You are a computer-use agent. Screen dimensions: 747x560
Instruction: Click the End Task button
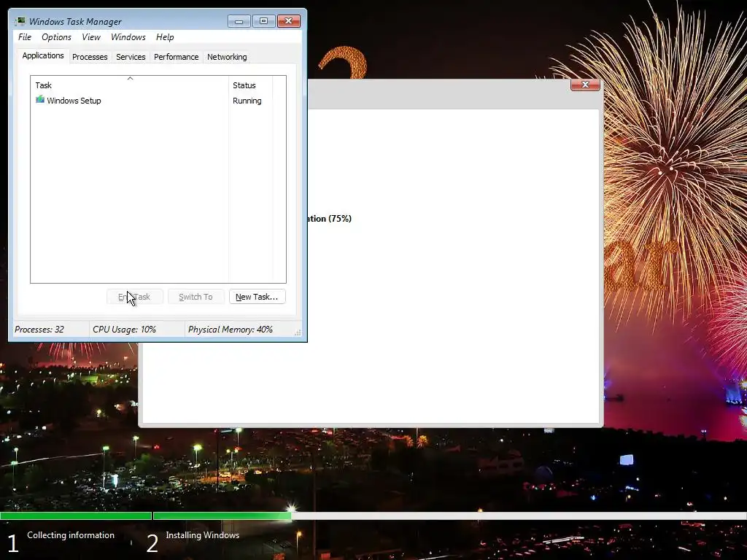(135, 297)
